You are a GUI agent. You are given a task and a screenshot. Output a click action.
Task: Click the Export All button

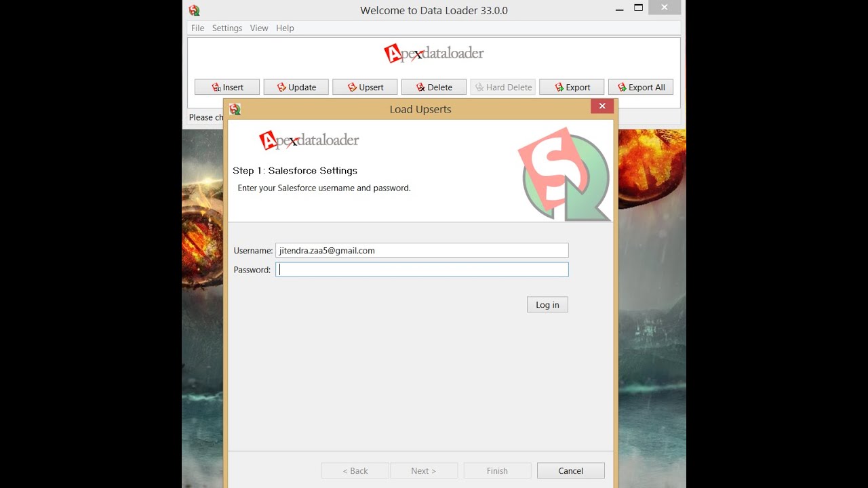pos(641,87)
